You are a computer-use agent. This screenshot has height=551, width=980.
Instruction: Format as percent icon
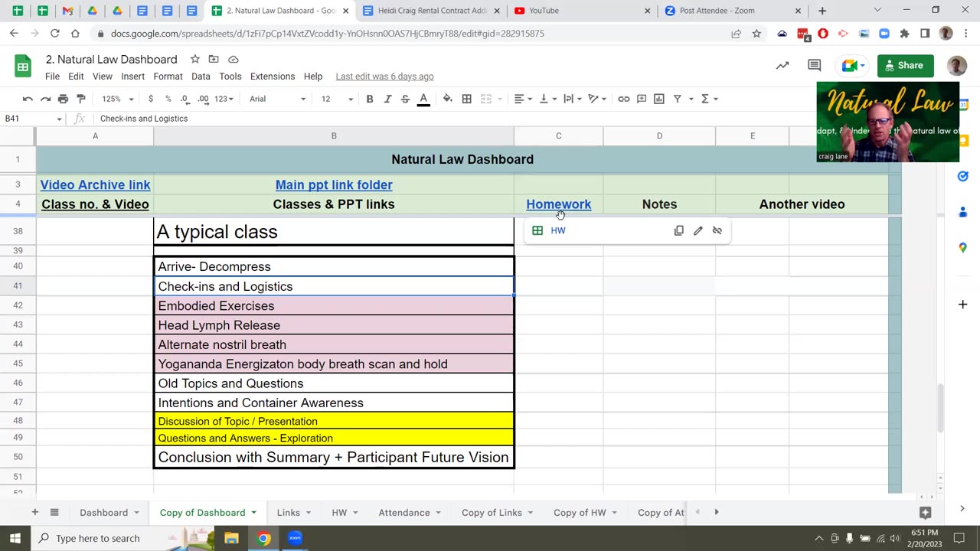pyautogui.click(x=168, y=99)
